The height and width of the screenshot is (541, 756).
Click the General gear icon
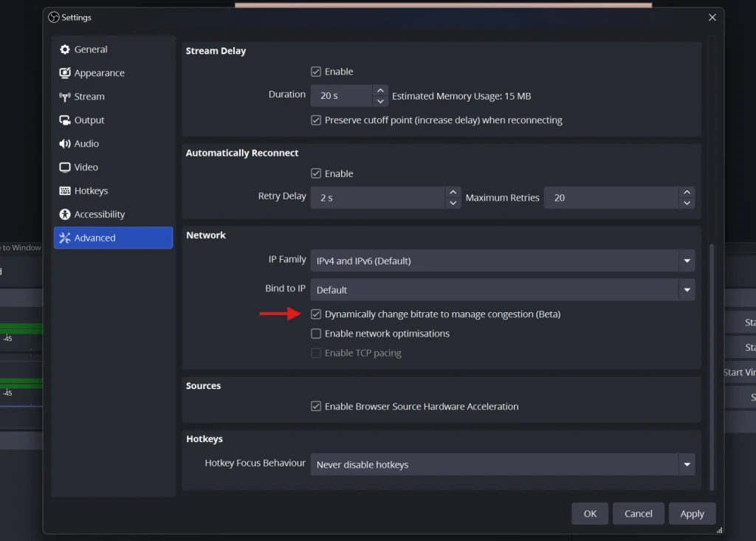tap(65, 49)
